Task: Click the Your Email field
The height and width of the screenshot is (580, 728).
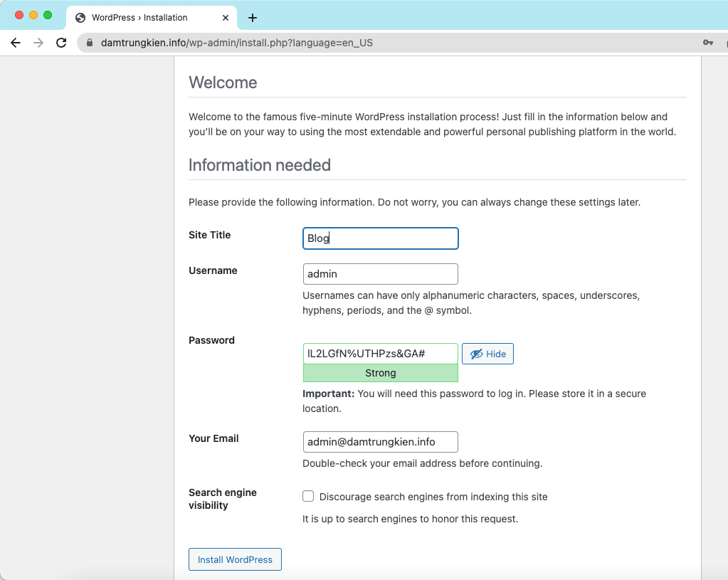Action: (x=380, y=442)
